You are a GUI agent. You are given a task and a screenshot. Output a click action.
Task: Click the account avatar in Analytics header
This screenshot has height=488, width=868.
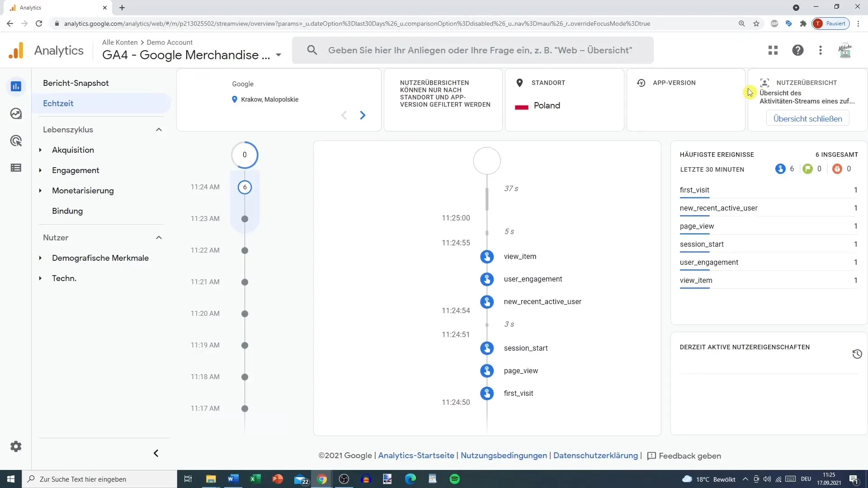click(x=845, y=50)
